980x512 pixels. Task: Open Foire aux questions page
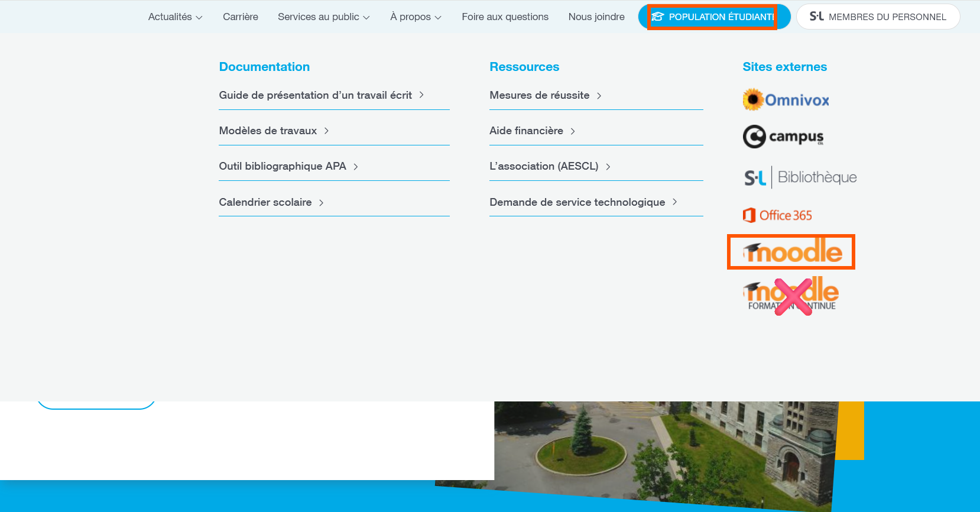(x=505, y=17)
